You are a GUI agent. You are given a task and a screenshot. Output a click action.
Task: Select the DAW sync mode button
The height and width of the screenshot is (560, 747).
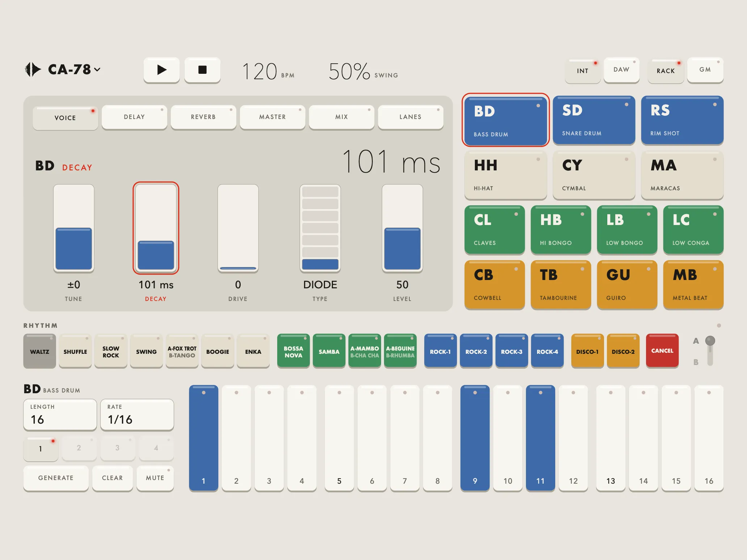click(621, 70)
